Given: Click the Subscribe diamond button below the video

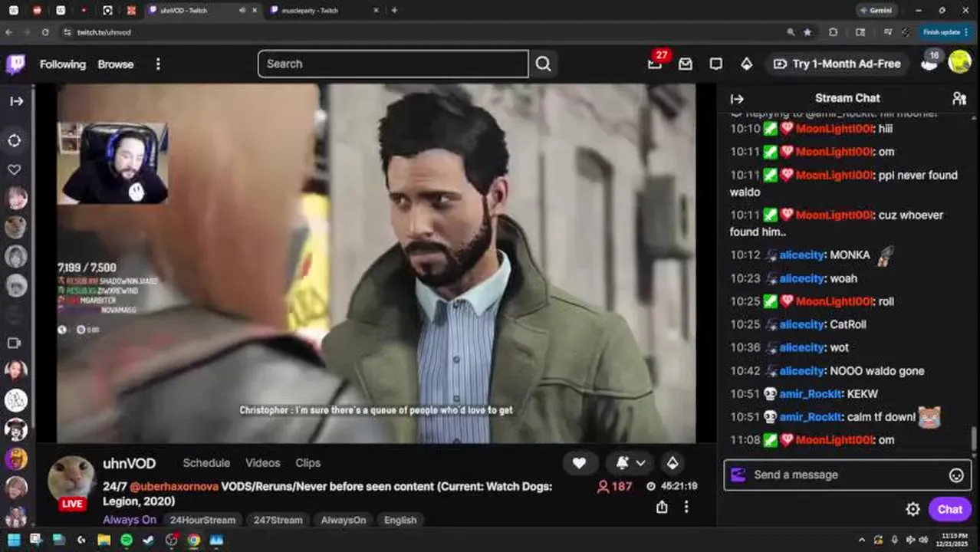Looking at the screenshot, I should [673, 463].
